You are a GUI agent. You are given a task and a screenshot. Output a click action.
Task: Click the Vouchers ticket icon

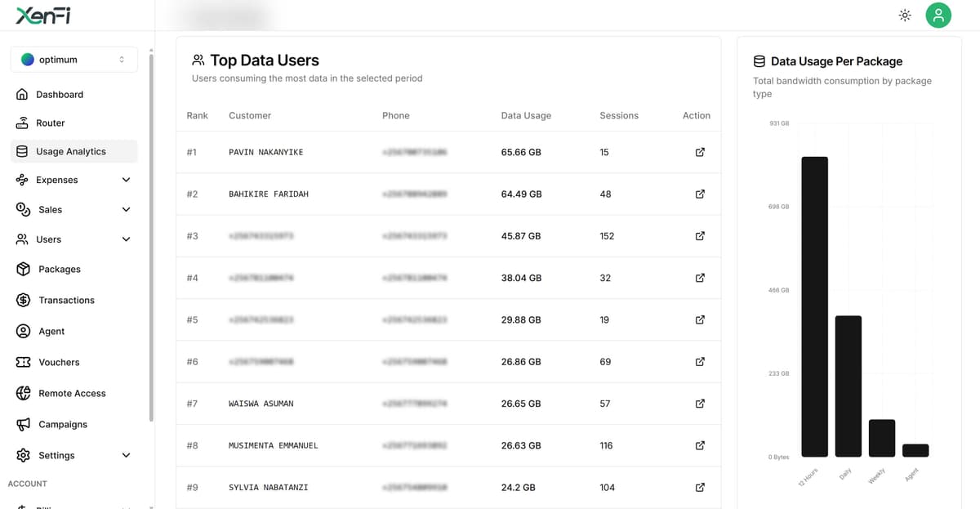tap(23, 363)
